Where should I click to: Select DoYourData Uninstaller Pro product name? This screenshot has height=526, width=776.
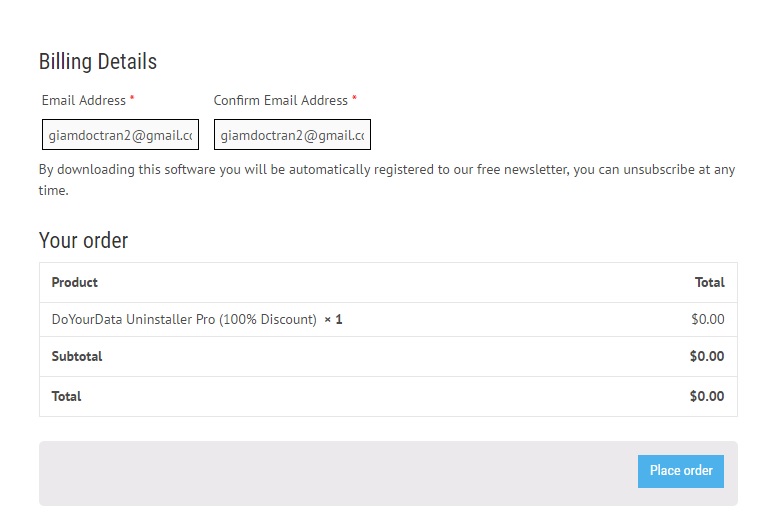click(184, 320)
